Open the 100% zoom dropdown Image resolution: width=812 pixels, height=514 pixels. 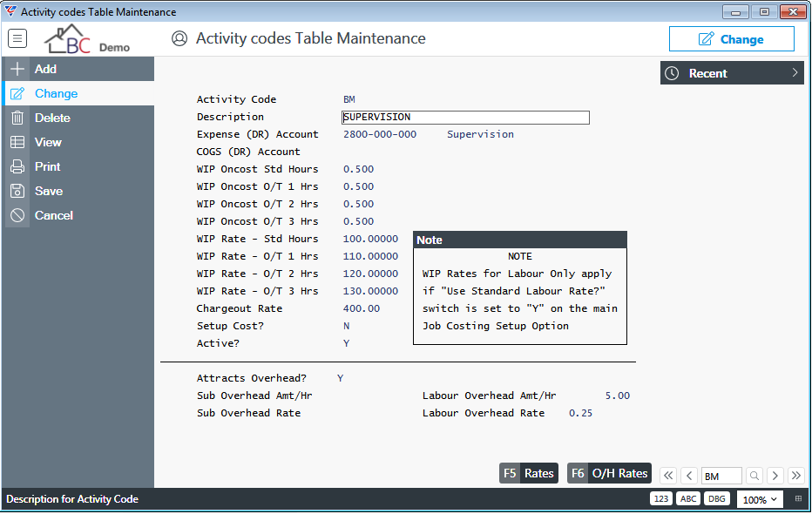pyautogui.click(x=760, y=500)
